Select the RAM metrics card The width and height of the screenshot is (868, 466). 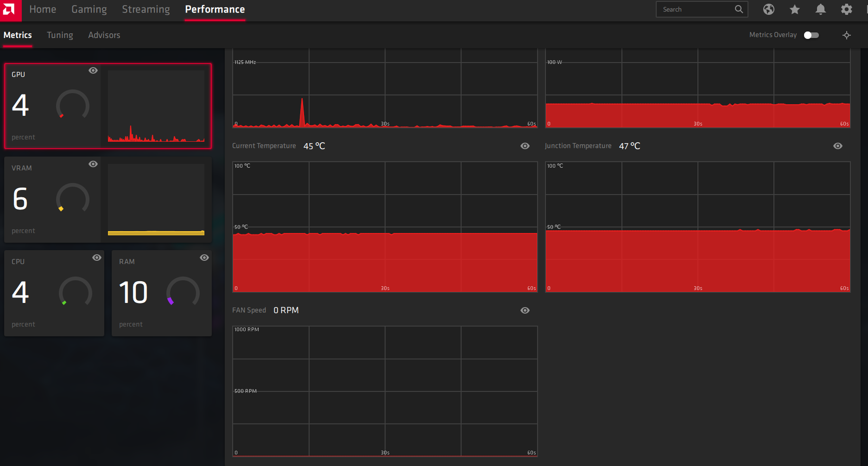click(162, 293)
